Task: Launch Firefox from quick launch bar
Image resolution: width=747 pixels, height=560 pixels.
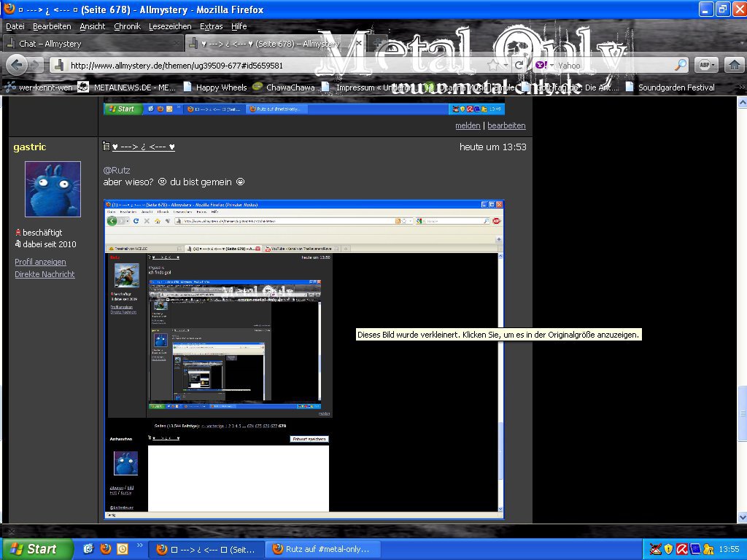Action: 105,549
